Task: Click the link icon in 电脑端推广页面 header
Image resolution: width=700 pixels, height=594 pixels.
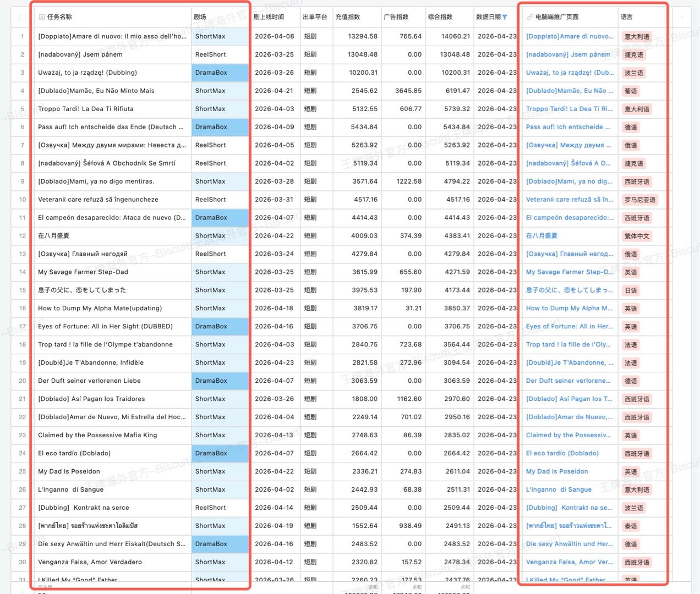Action: (529, 17)
